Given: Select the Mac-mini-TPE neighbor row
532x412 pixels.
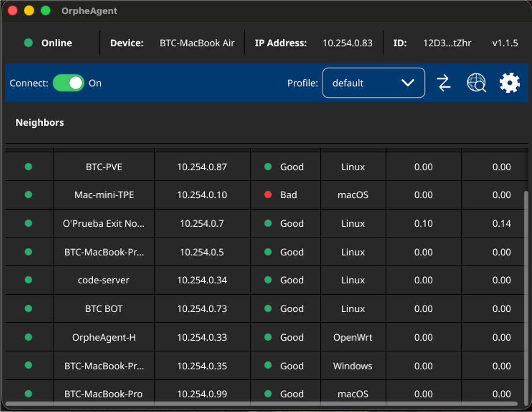Looking at the screenshot, I should 265,195.
